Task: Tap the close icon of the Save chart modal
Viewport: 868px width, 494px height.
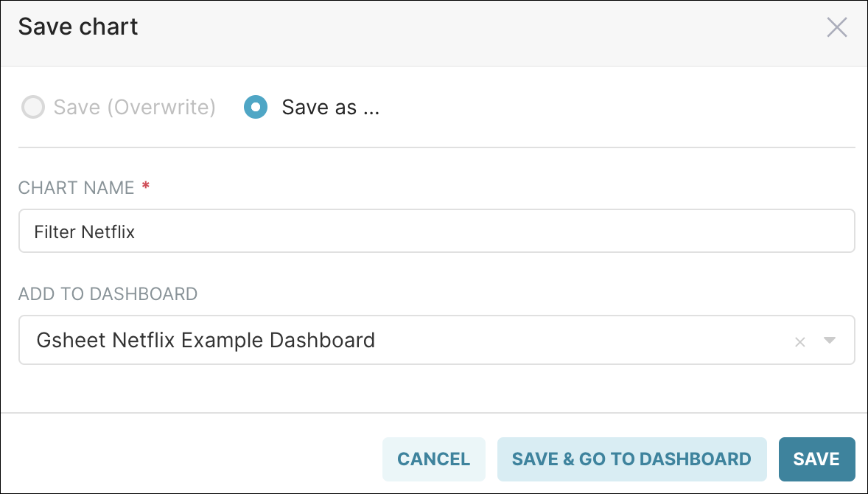Action: click(x=837, y=27)
